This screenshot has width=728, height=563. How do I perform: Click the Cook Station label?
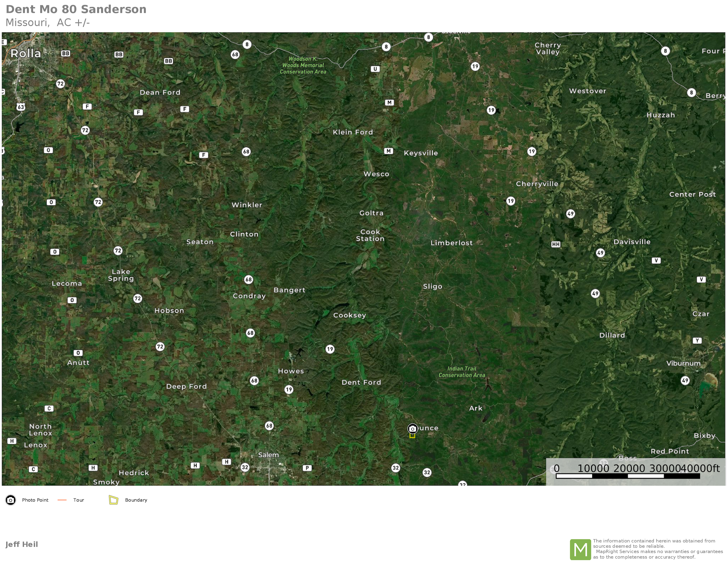click(370, 235)
